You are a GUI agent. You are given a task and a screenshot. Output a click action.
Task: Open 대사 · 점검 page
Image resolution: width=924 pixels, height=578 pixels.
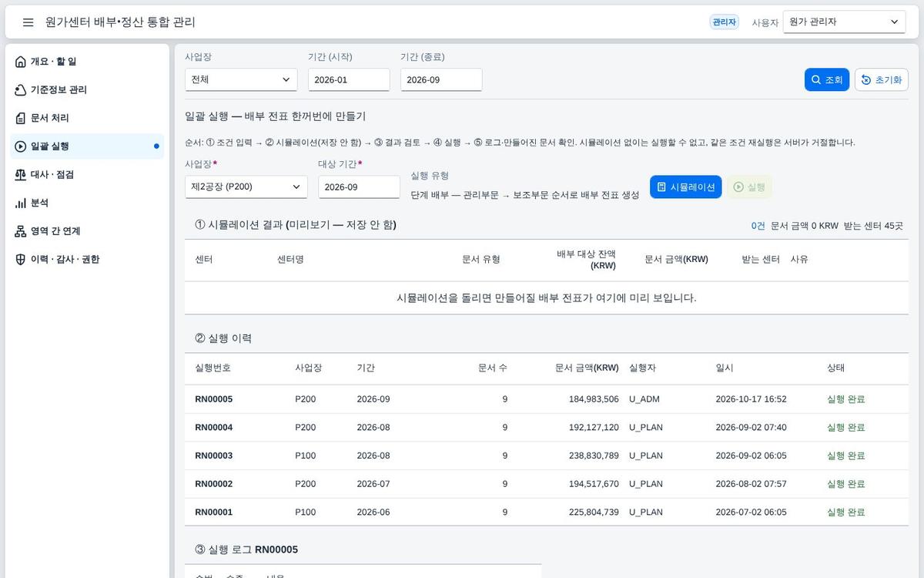tap(87, 175)
